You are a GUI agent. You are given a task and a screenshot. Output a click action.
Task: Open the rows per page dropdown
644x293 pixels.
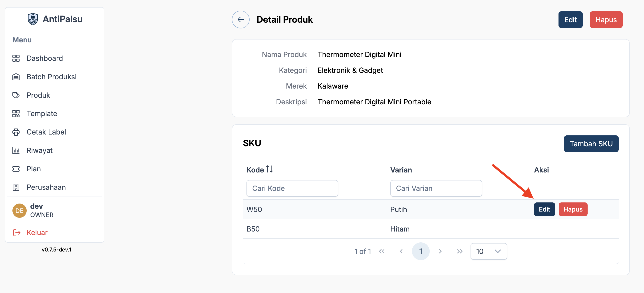(x=488, y=251)
